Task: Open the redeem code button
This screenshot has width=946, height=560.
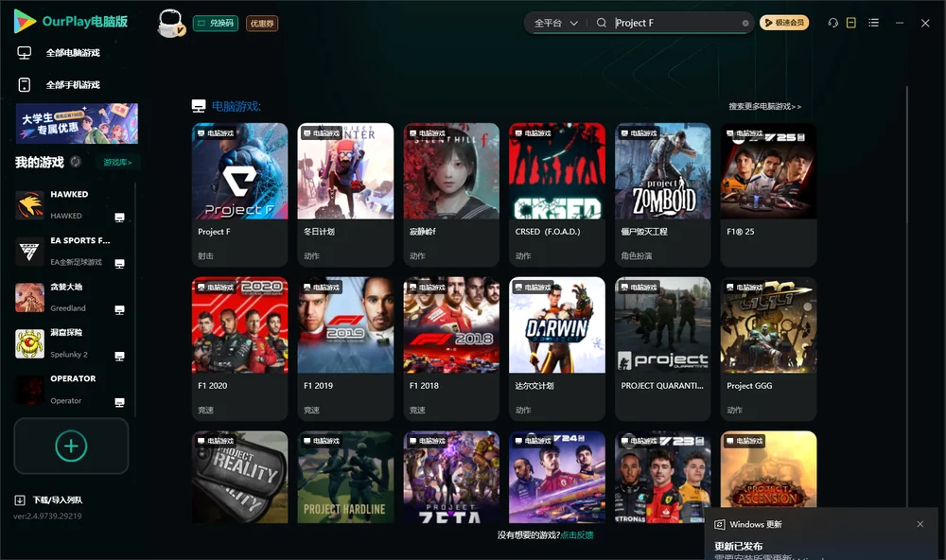Action: click(x=216, y=24)
